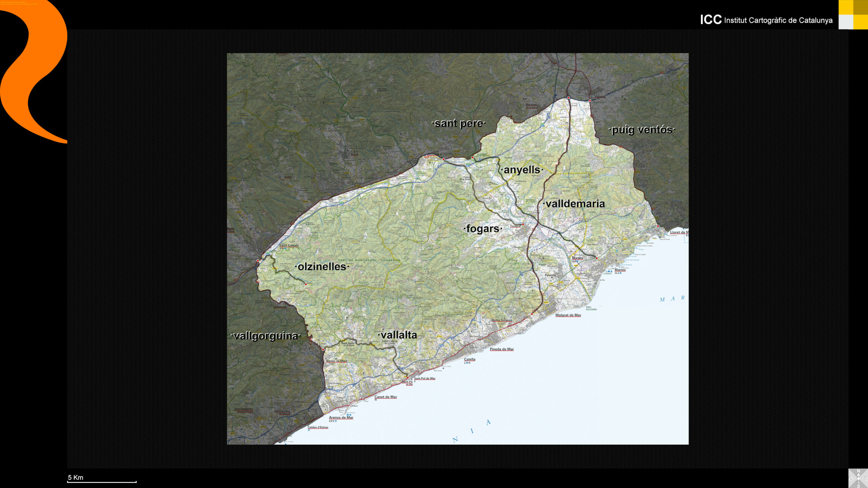Screen dimensions: 868x488
Task: Click the O (west) direction on compass
Action: [x=851, y=479]
